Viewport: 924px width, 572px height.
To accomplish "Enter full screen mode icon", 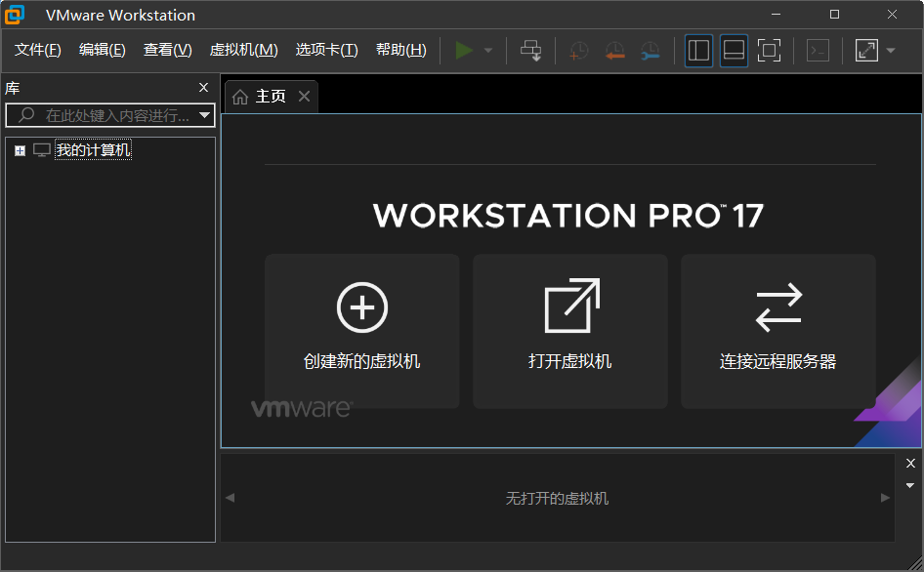I will [x=769, y=51].
